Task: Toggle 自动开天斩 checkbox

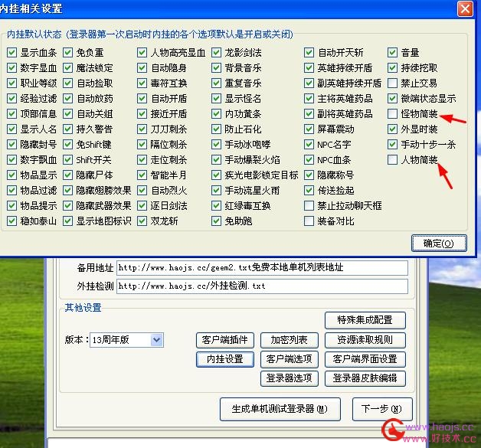Action: pos(309,52)
